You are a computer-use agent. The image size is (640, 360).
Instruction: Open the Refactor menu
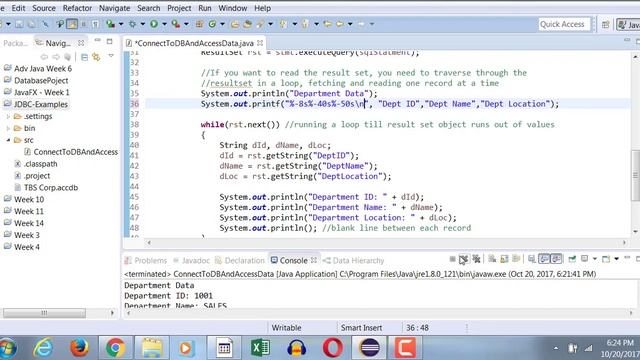77,8
